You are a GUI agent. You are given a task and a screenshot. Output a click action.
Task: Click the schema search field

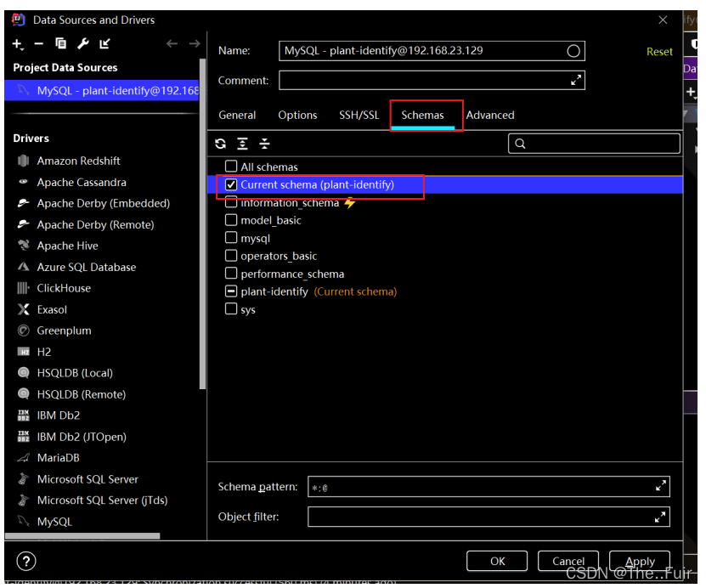tap(594, 144)
